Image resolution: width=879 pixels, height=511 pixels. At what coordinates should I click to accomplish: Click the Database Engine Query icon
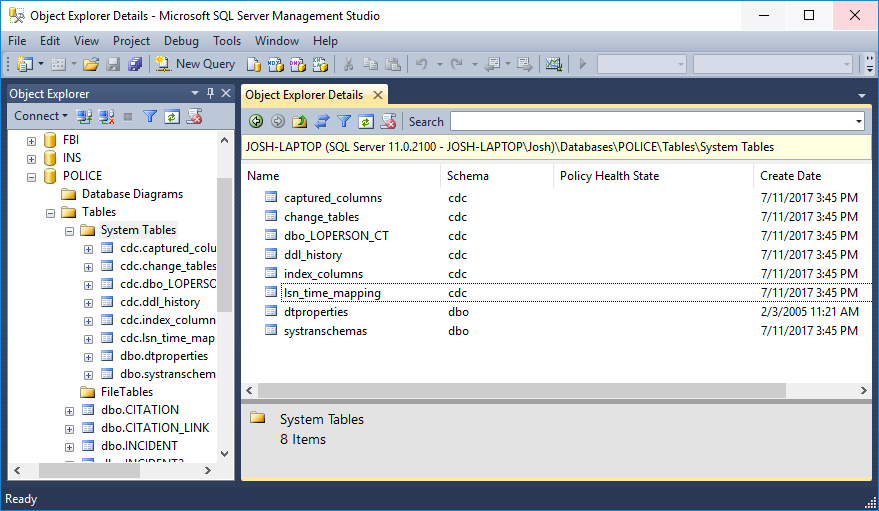point(254,64)
